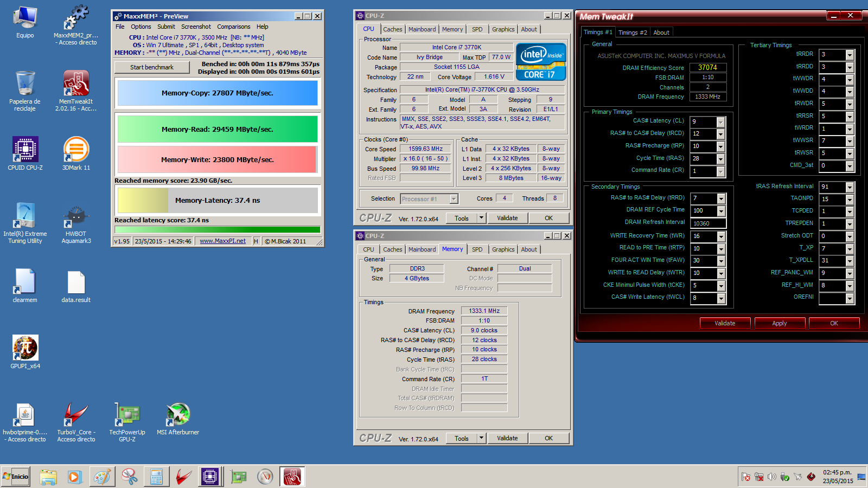This screenshot has height=488, width=868.
Task: Open Windows Media Player in the taskbar
Action: [75, 477]
